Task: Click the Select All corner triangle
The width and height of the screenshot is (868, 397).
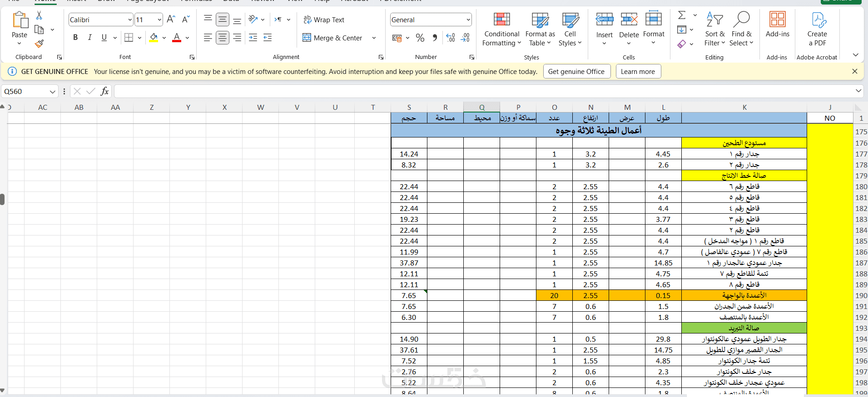Action: (x=858, y=108)
